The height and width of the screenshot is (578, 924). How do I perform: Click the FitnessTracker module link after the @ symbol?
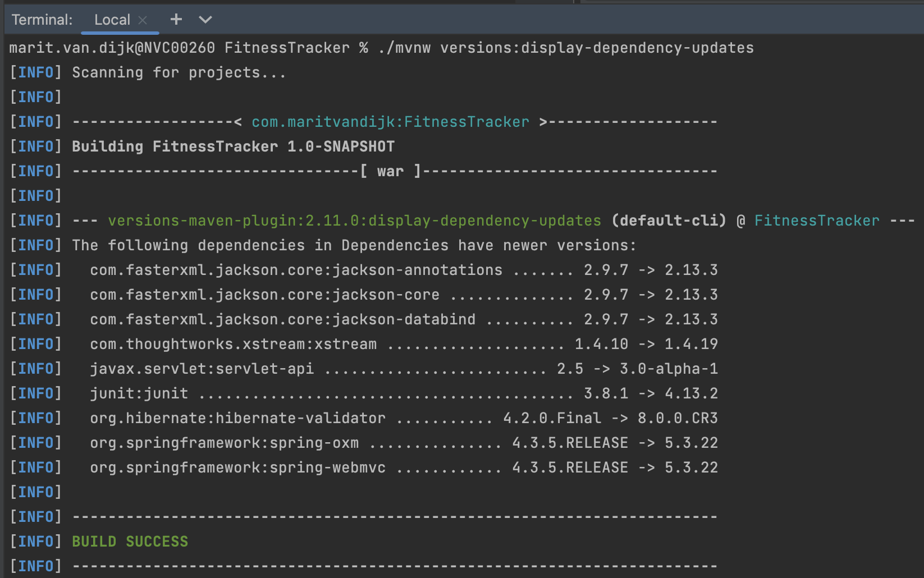817,221
